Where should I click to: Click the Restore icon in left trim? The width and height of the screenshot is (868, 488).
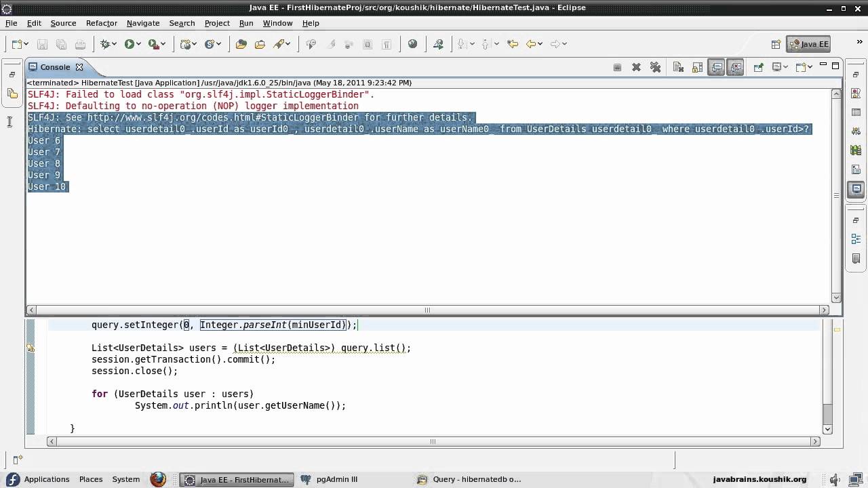coord(12,75)
